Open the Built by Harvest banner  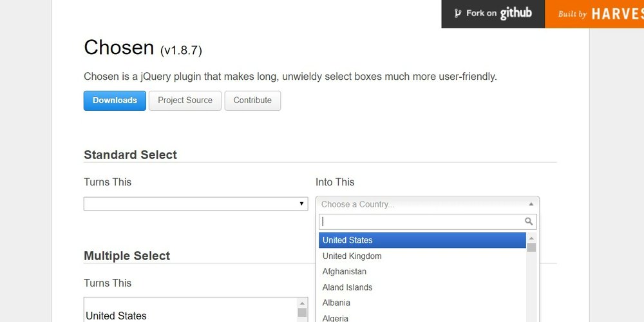click(594, 14)
